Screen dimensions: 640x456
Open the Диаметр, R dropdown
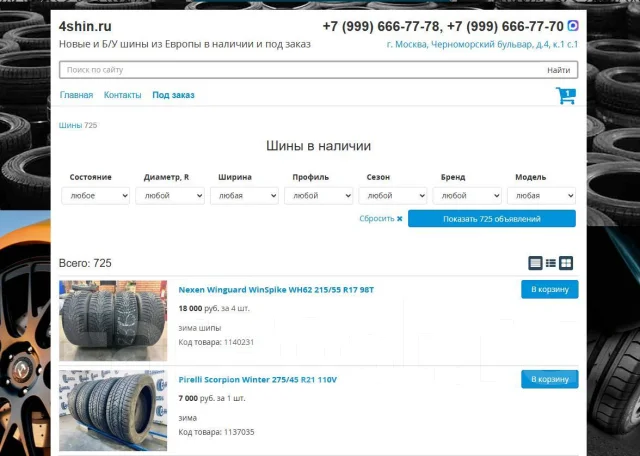coord(170,196)
